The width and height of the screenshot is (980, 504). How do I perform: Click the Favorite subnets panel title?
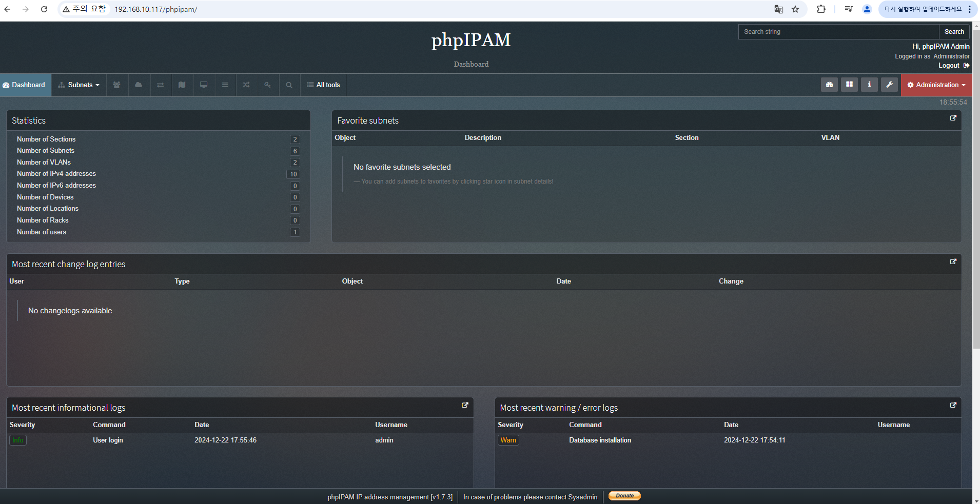pos(368,121)
